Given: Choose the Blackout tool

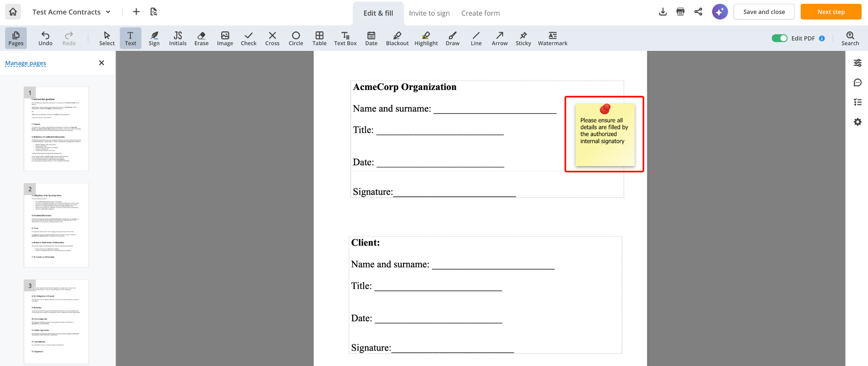Looking at the screenshot, I should pyautogui.click(x=397, y=38).
